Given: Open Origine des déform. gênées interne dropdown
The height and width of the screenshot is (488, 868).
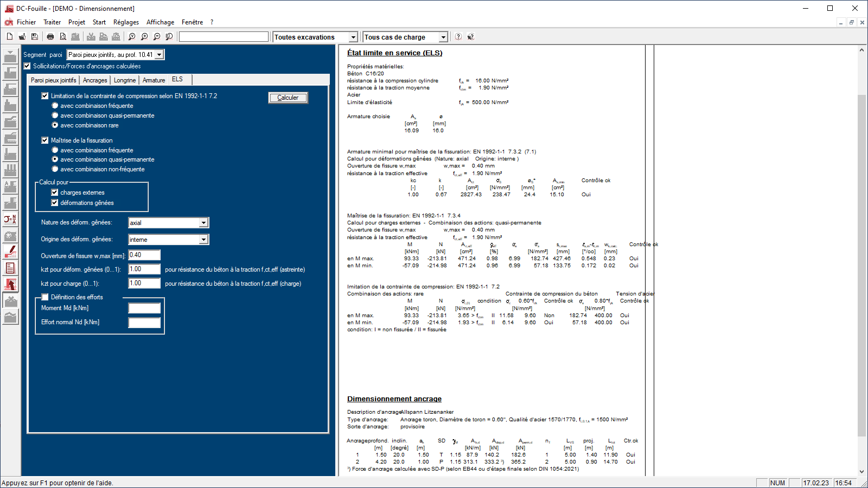Looking at the screenshot, I should [203, 240].
